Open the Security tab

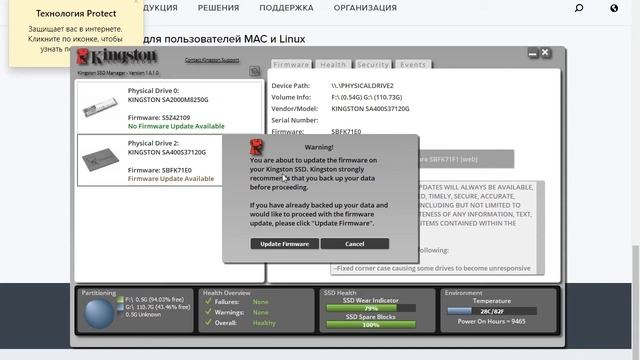373,64
